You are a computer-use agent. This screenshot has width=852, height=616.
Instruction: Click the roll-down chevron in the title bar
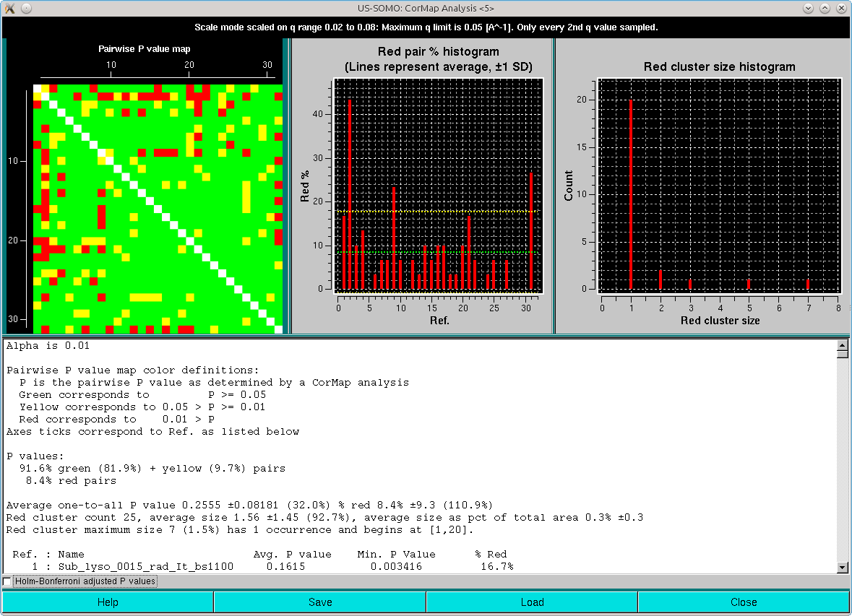pyautogui.click(x=809, y=8)
